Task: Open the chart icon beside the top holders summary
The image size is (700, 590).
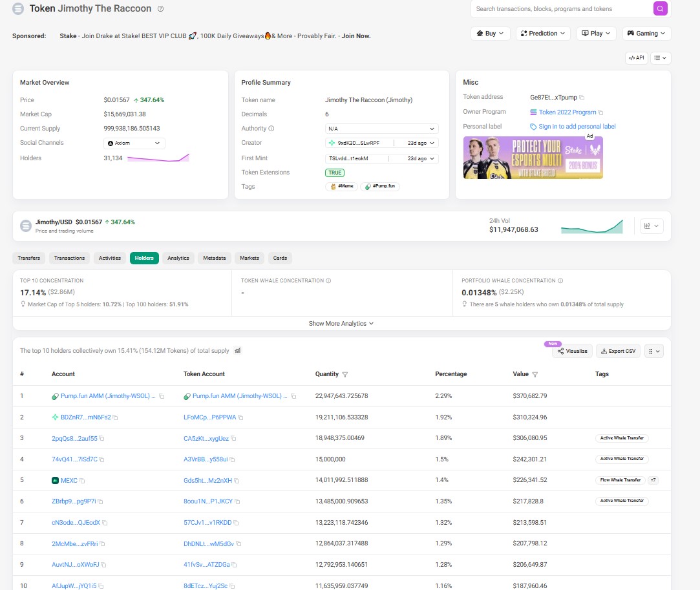Action: [237, 351]
